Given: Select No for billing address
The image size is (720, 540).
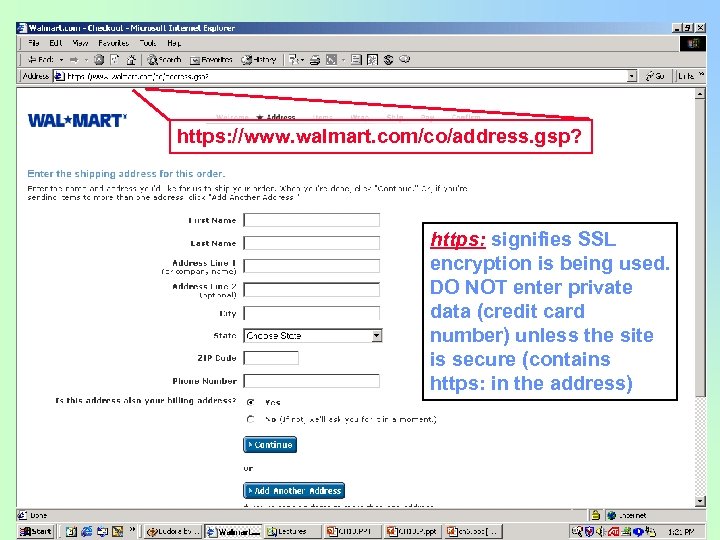Looking at the screenshot, I should click(x=250, y=419).
